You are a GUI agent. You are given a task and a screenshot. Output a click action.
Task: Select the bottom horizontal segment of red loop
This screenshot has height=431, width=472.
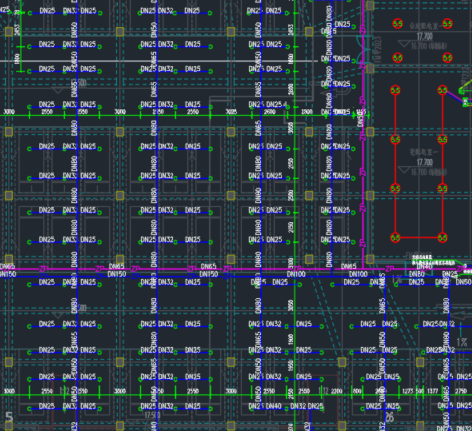(x=419, y=238)
